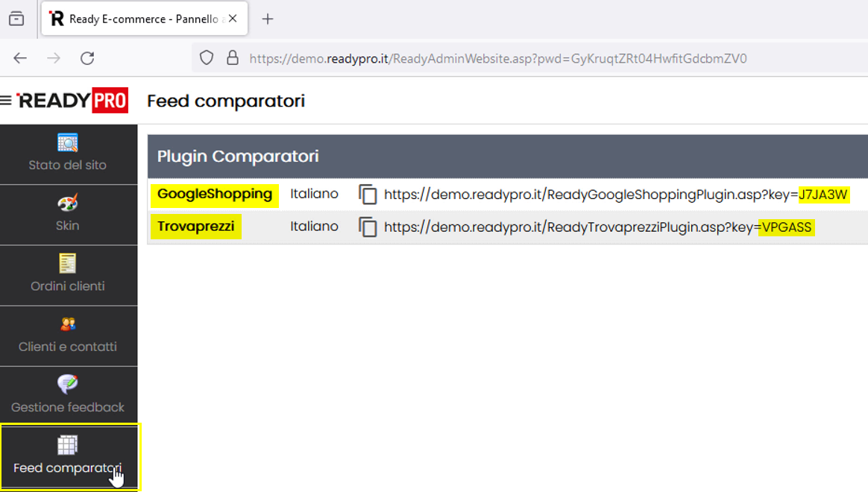Click the site security padlock icon

(233, 58)
